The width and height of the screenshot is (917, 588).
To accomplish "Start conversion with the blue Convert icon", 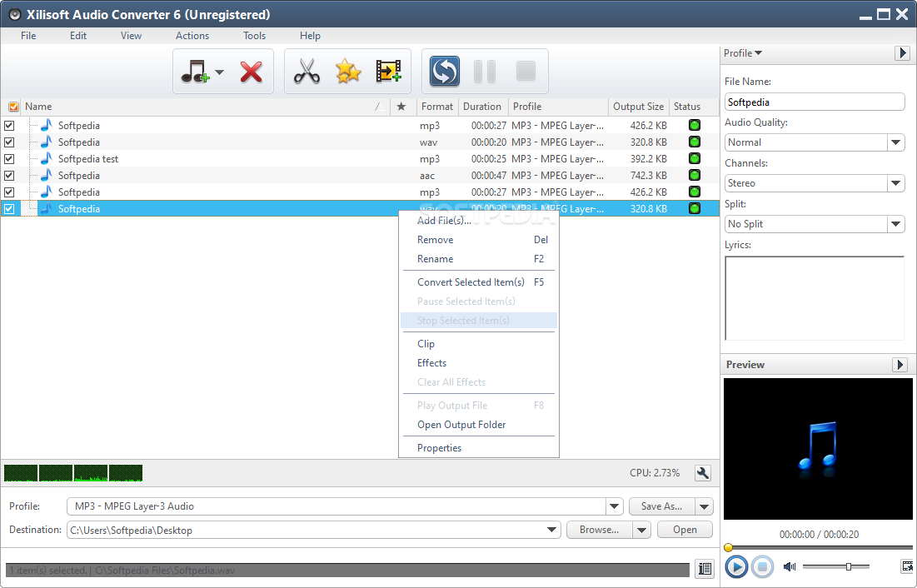I will coord(445,72).
